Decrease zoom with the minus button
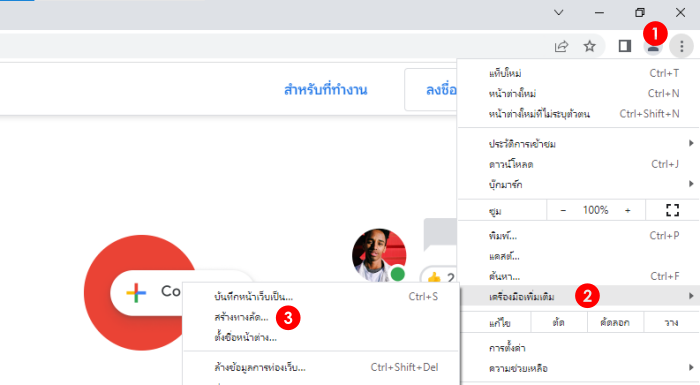Screen dimensions: 700x385 563,210
